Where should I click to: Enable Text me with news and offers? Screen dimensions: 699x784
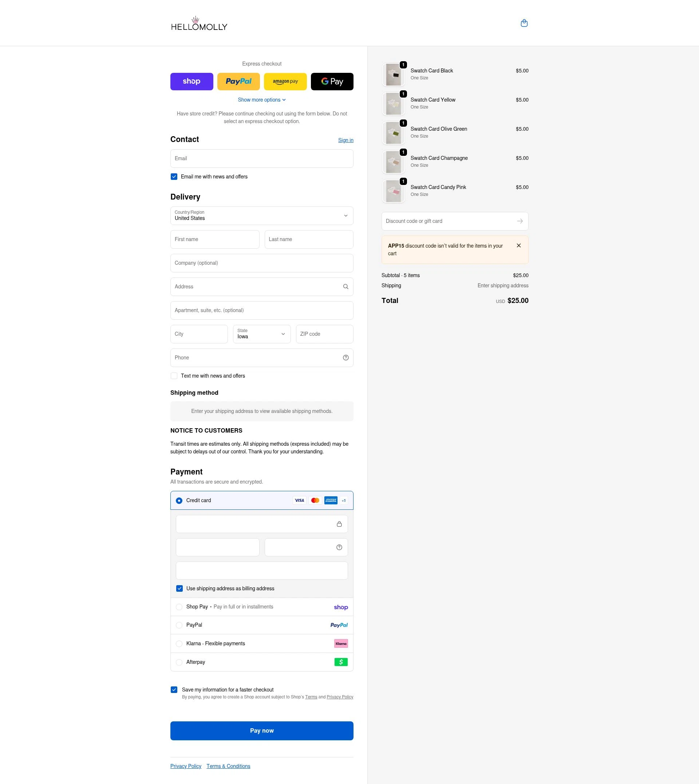point(174,376)
